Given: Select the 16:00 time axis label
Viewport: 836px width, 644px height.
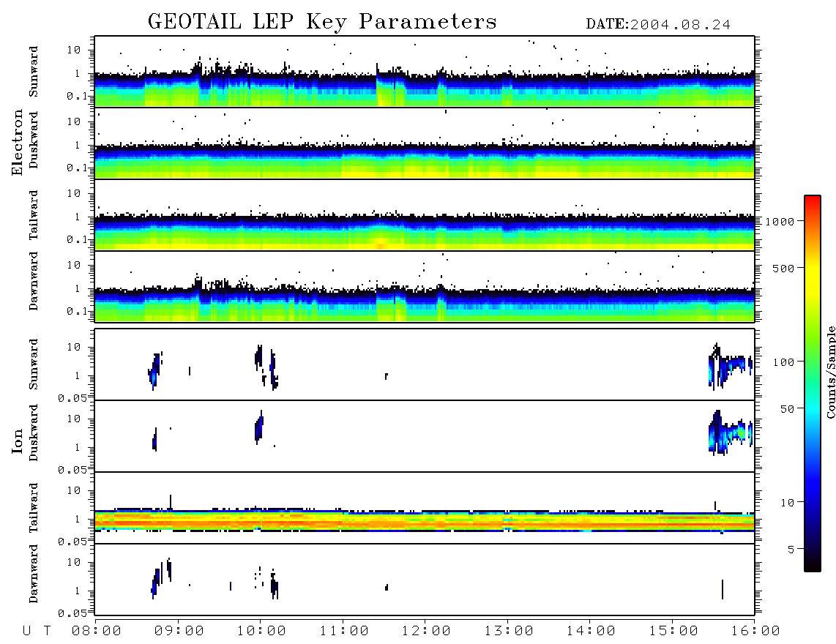Looking at the screenshot, I should 755,631.
